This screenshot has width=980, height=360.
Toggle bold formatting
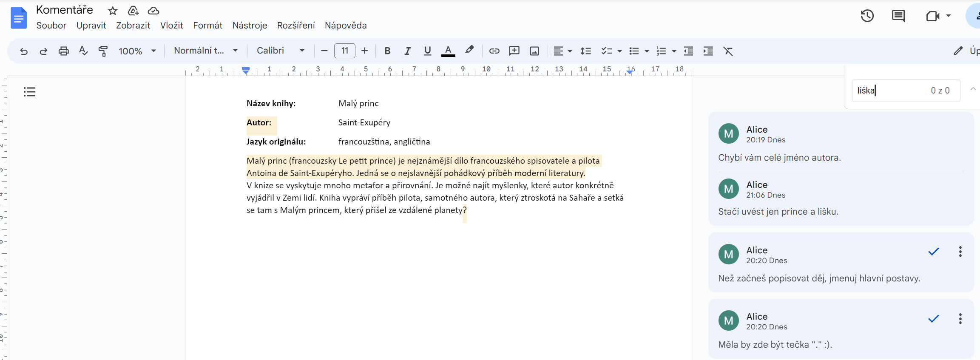click(387, 51)
